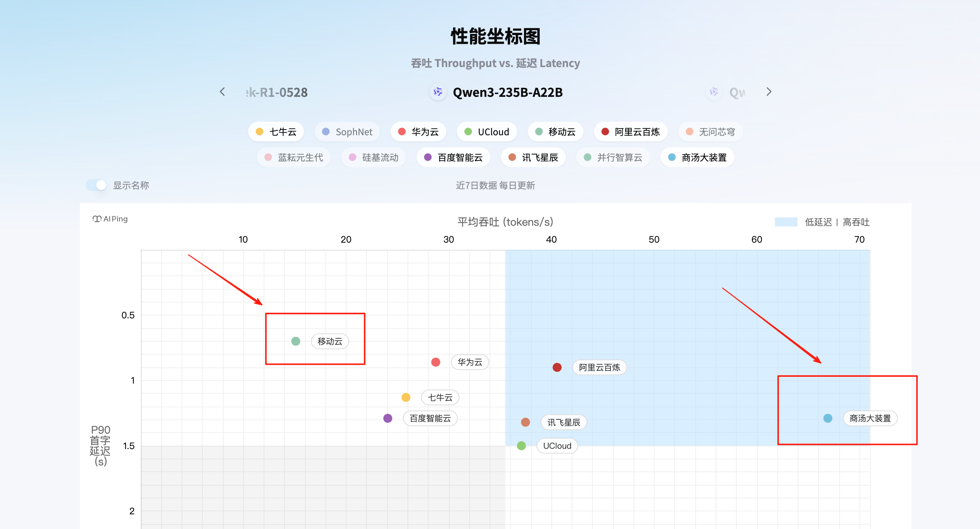
Task: Click the AI Ping logo icon
Action: coord(97,219)
